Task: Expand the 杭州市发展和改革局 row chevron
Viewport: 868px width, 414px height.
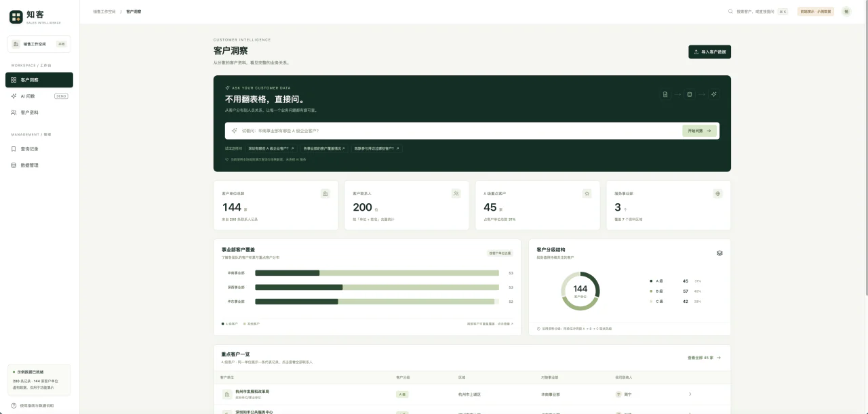Action: (690, 394)
